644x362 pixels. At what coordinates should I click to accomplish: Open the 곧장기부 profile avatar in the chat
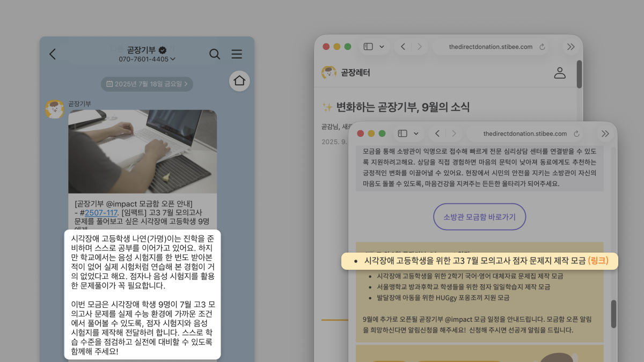(55, 109)
